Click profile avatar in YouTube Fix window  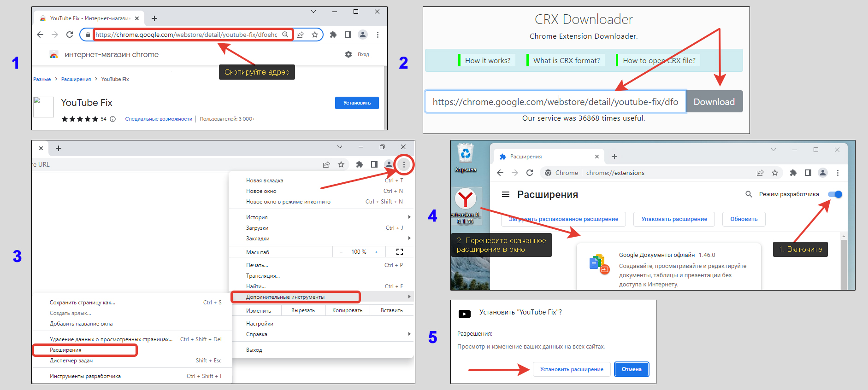[x=363, y=35]
